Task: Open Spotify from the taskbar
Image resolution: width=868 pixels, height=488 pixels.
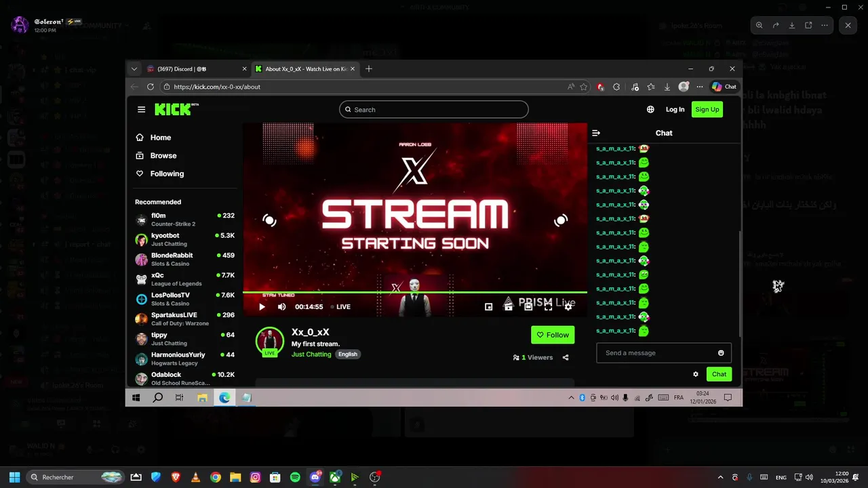Action: [x=295, y=477]
